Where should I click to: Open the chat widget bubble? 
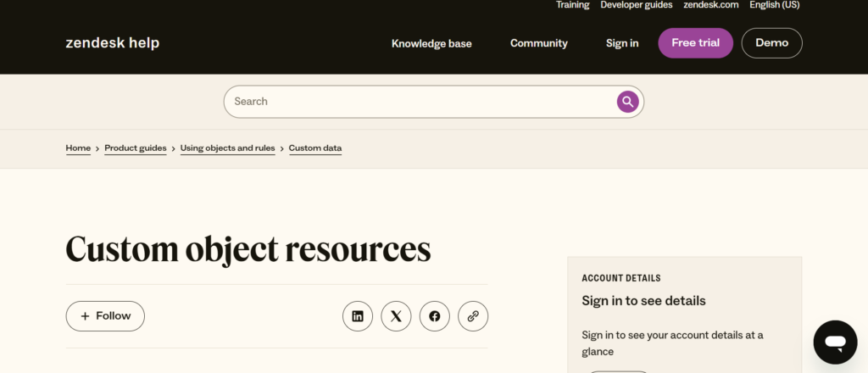click(x=835, y=342)
